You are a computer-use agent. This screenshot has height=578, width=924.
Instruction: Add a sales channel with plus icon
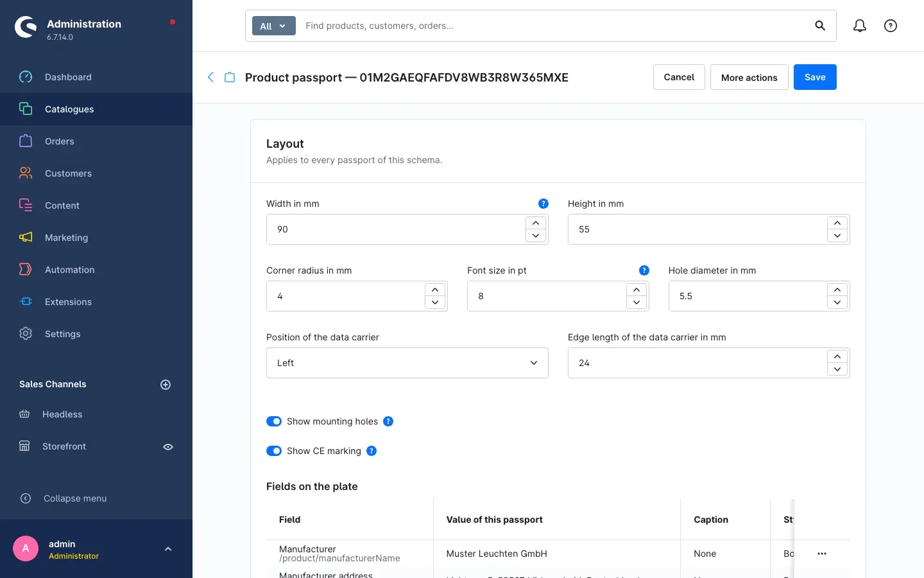click(166, 385)
